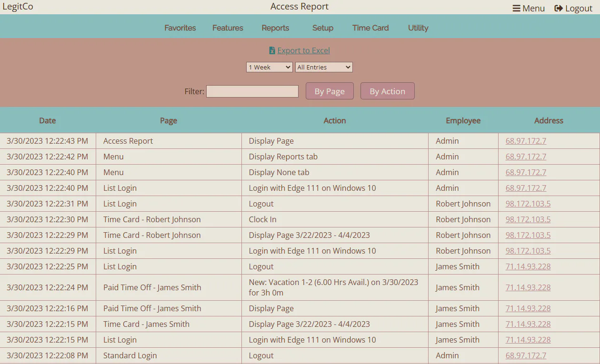The width and height of the screenshot is (600, 364).
Task: Open IP link in Display None tab row
Action: (526, 172)
